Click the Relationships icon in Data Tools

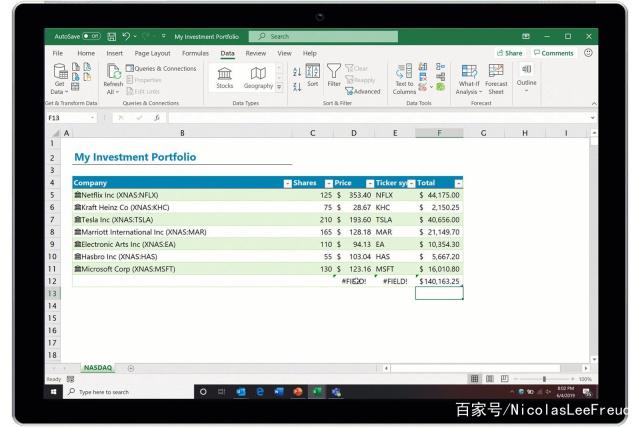tap(440, 77)
